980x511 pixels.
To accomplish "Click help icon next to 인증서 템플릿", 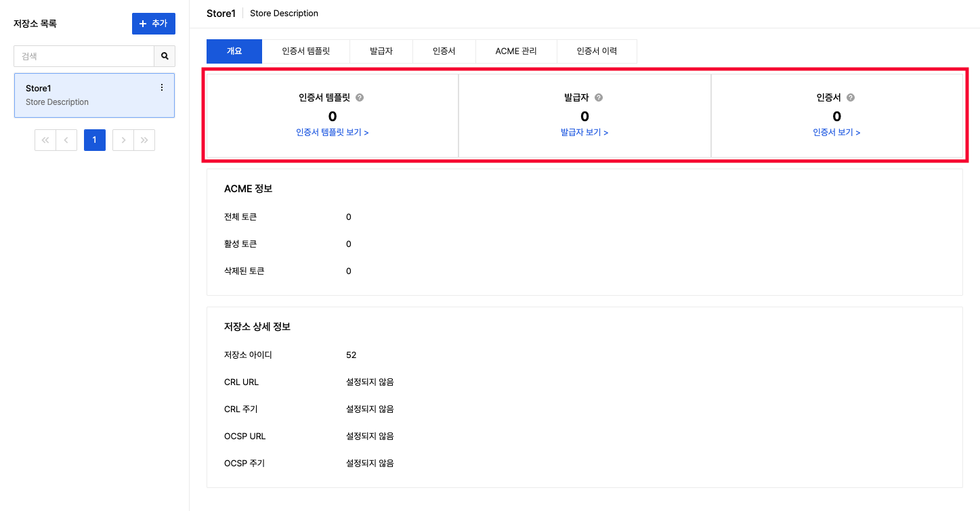I will (360, 97).
